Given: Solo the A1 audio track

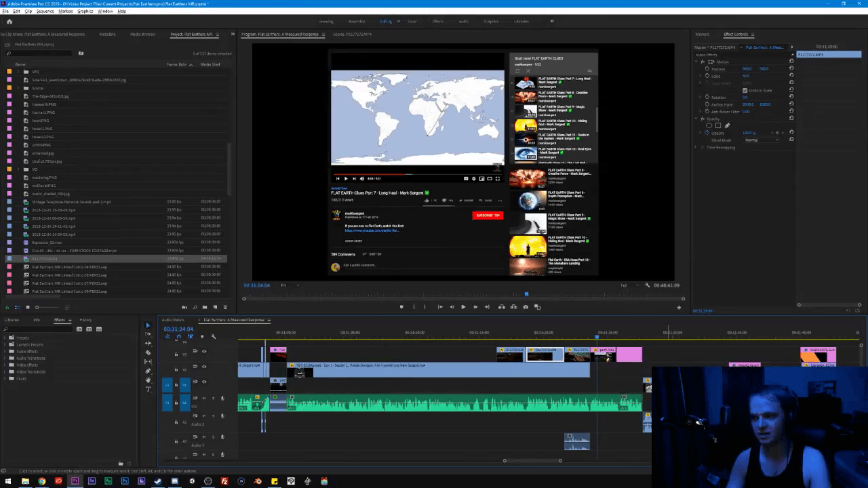Looking at the screenshot, I should tap(213, 398).
